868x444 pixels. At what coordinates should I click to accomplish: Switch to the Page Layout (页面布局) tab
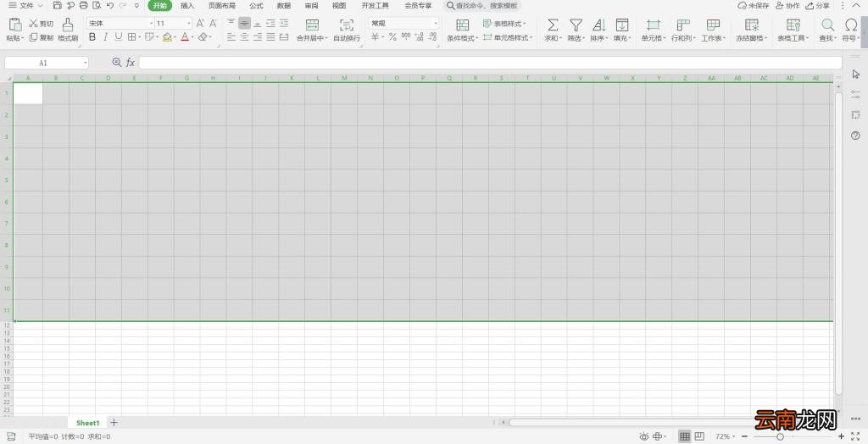221,6
